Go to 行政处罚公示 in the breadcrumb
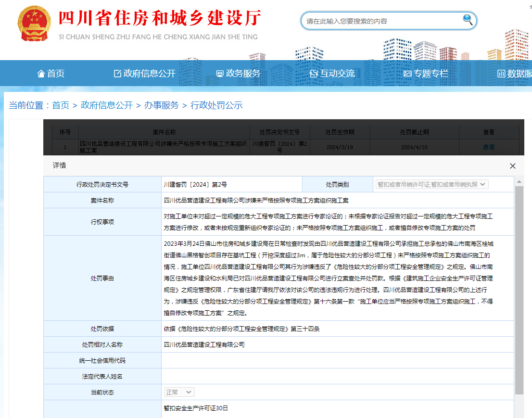532x418 pixels. pos(216,105)
